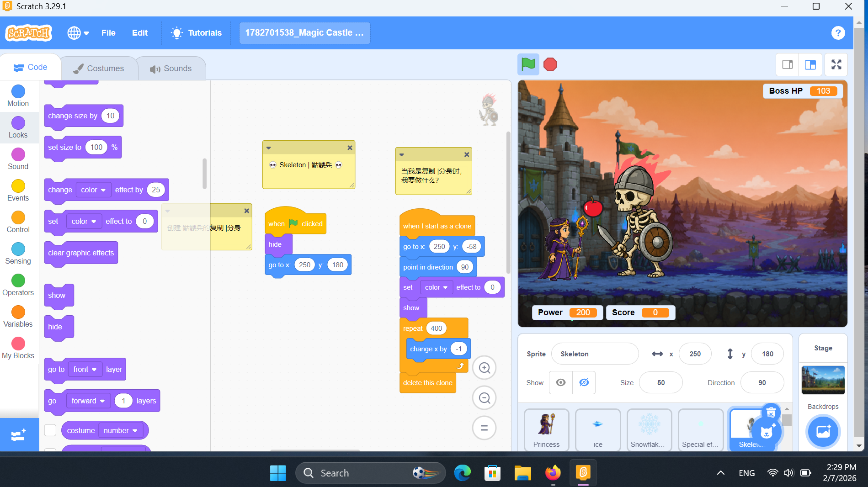This screenshot has width=868, height=487.
Task: Select the Variables block category
Action: (x=18, y=317)
